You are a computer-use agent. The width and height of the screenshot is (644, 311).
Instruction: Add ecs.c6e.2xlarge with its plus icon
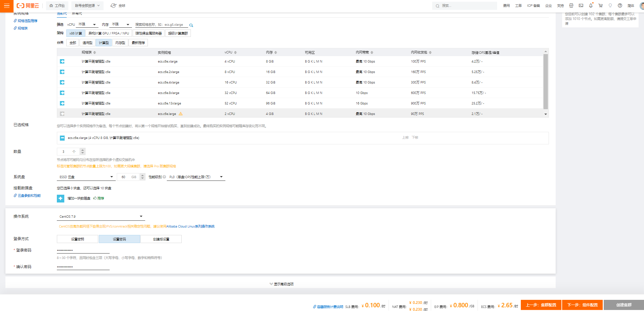(62, 72)
